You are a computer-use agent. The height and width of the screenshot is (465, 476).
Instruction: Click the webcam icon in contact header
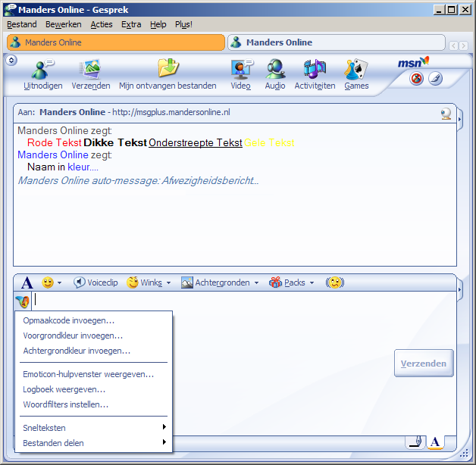[446, 114]
